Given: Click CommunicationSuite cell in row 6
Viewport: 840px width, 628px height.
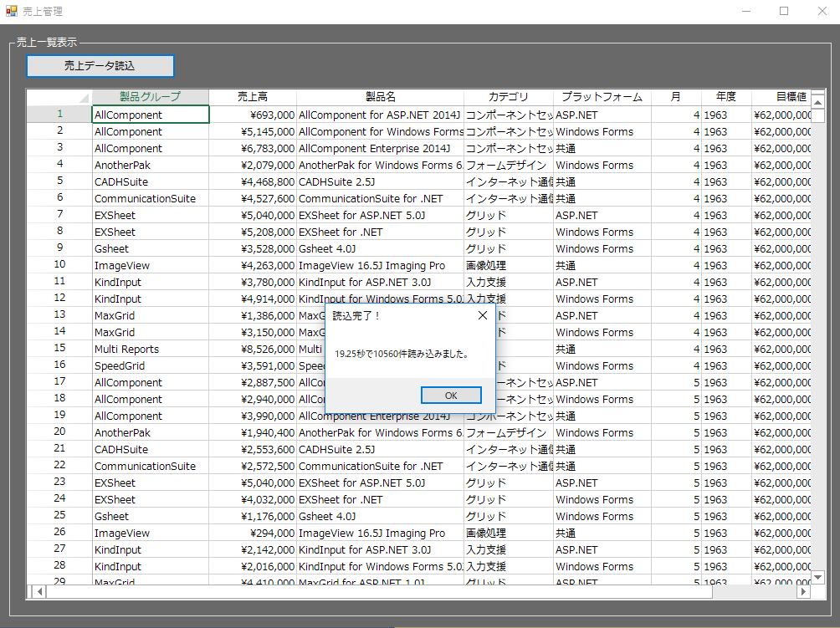Looking at the screenshot, I should (x=151, y=198).
